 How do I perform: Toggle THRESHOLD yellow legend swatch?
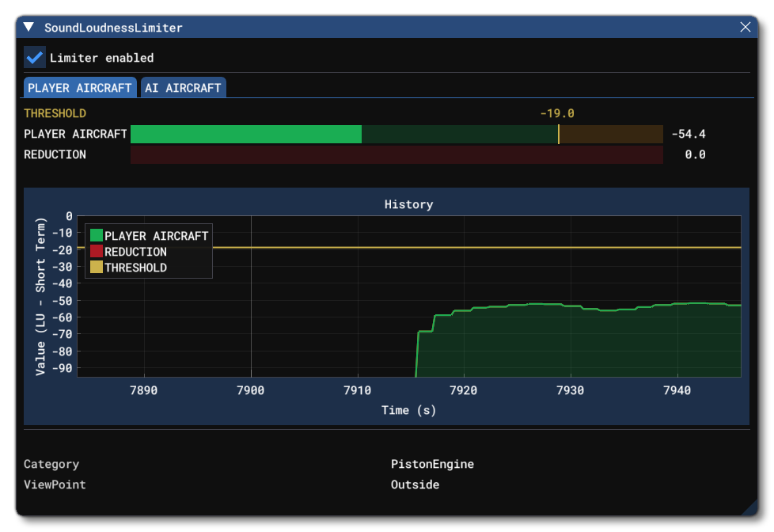pyautogui.click(x=97, y=268)
